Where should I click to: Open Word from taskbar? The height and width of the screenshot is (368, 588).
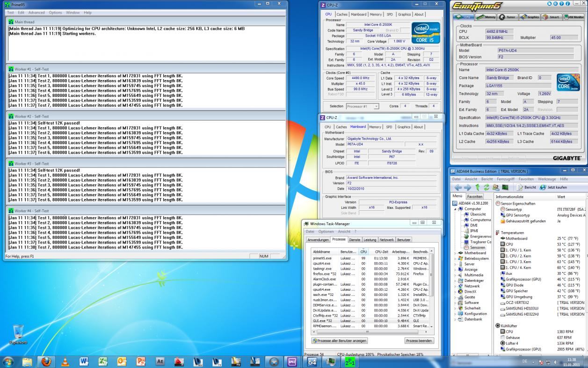coord(84,361)
